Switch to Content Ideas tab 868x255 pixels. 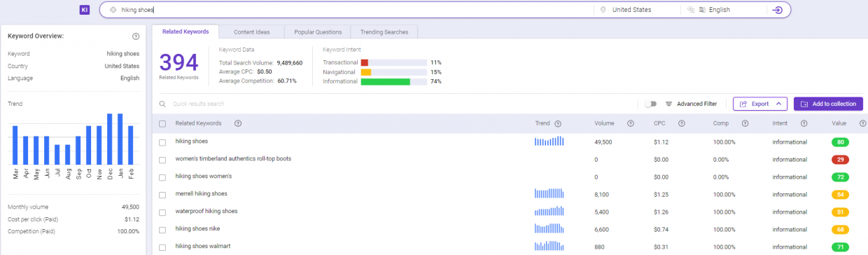(x=252, y=32)
